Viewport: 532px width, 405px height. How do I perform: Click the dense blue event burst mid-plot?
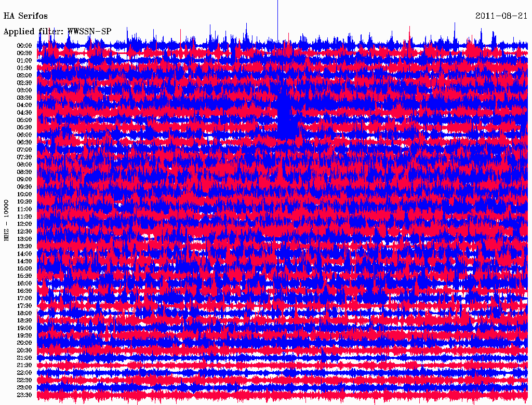click(x=285, y=117)
